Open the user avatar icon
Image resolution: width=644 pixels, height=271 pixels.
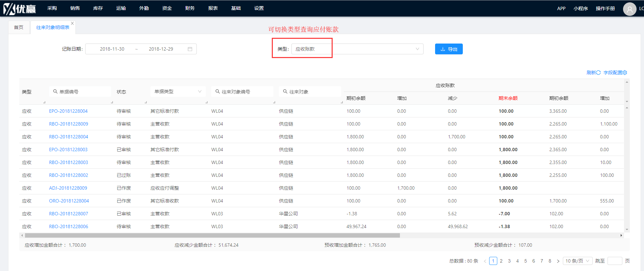pos(629,9)
